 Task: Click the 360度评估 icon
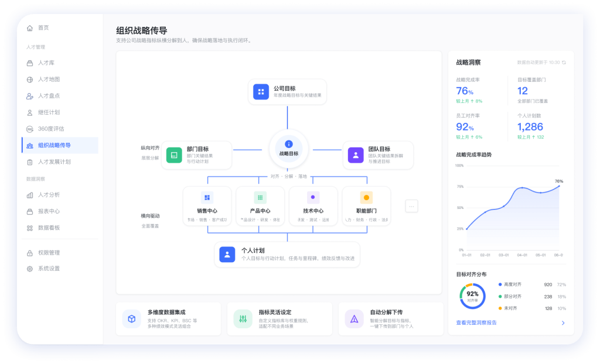coord(30,129)
